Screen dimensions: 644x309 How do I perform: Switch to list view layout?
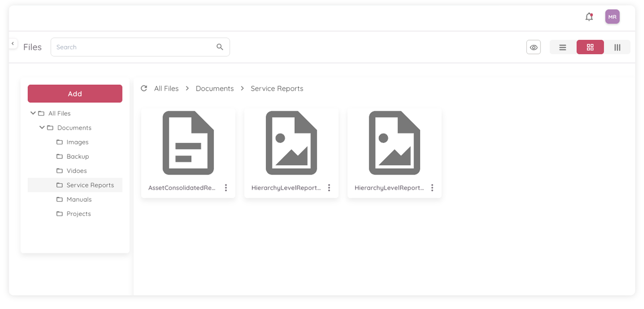pos(562,47)
